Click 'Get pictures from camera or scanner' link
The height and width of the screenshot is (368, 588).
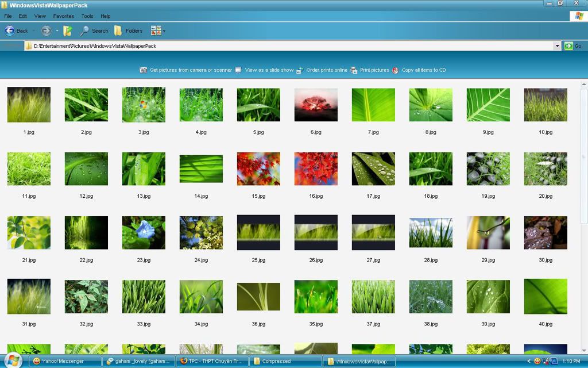pos(191,70)
